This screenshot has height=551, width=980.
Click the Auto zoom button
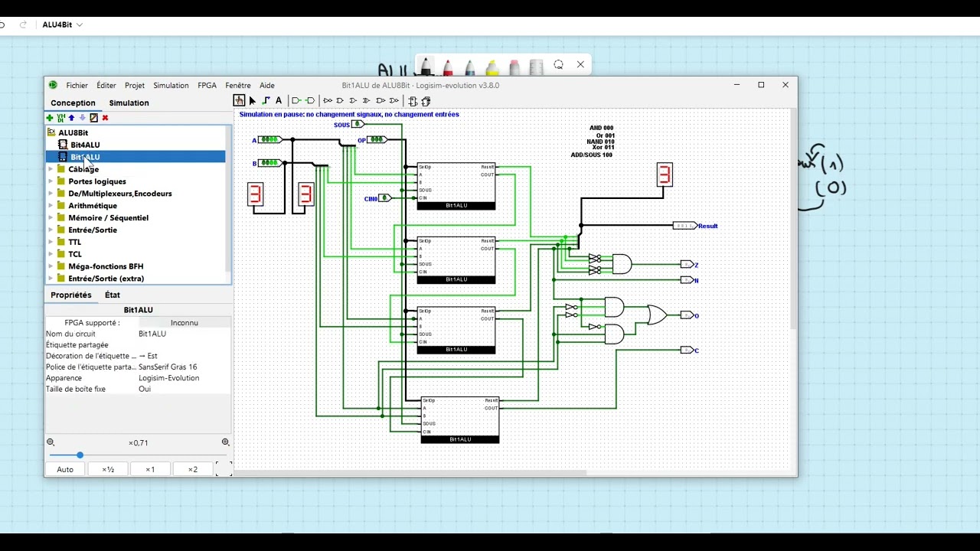point(65,469)
